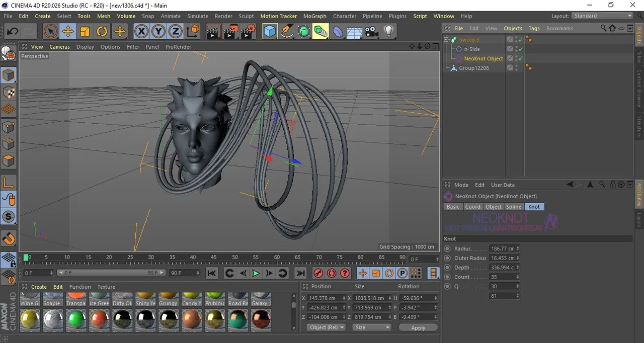Screen dimensions: 644x343
Task: Switch to Model mode cube
Action: [x=9, y=75]
